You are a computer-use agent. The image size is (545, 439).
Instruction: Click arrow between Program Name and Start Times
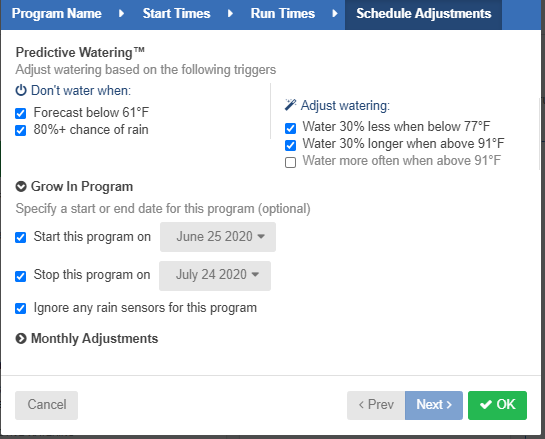(121, 14)
